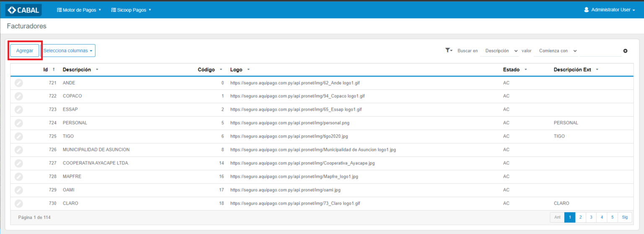
Task: Click the Id value 730
Action: [52, 203]
